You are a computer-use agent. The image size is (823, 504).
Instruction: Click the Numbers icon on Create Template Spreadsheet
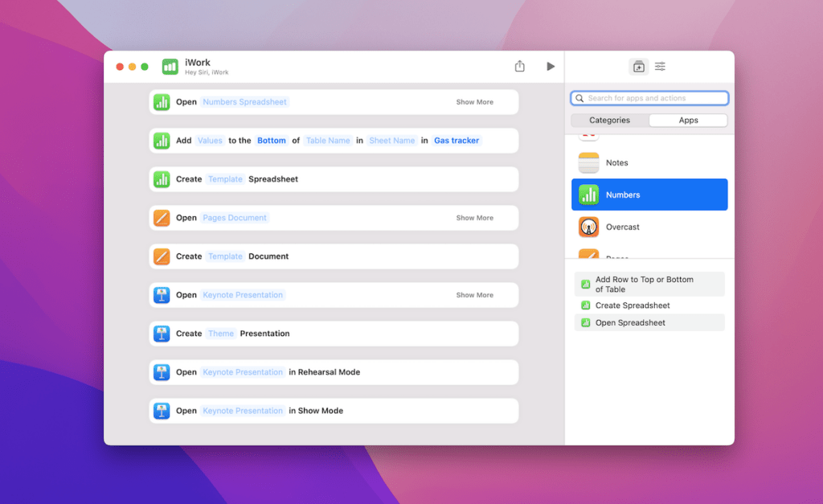point(162,179)
